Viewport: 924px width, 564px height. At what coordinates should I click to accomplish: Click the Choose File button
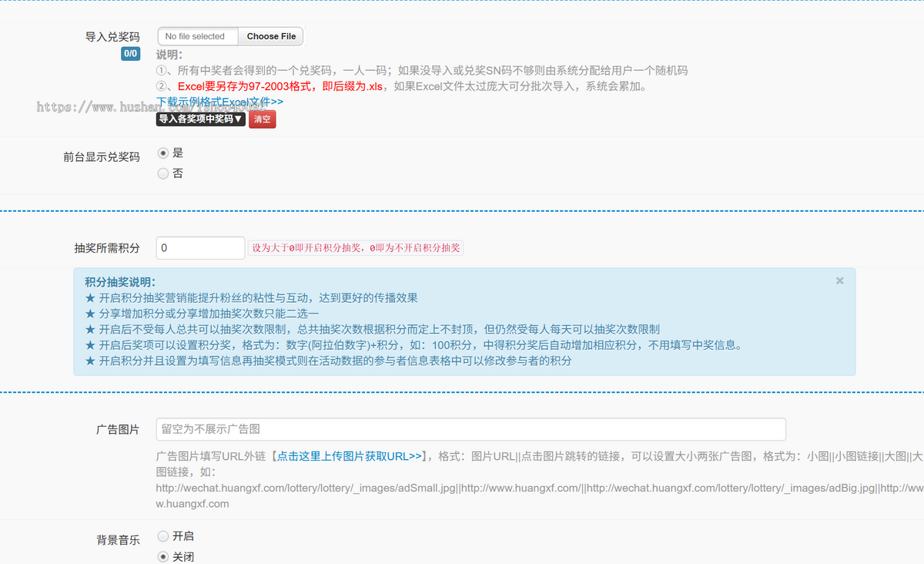pos(271,36)
